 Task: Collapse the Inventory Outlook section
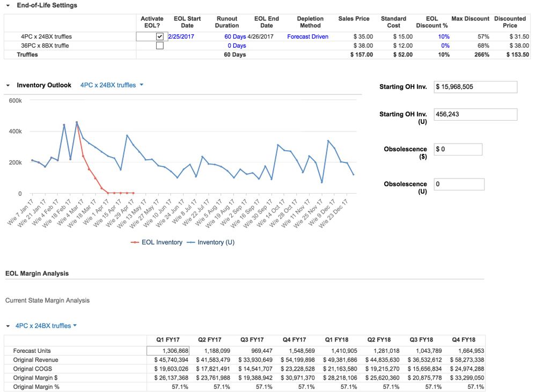point(8,85)
